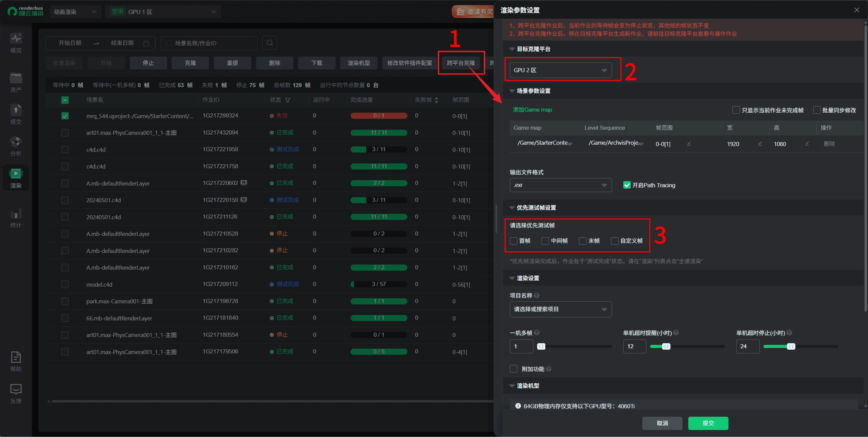
Task: Check the 附加功能 additional features checkbox
Action: coord(514,369)
